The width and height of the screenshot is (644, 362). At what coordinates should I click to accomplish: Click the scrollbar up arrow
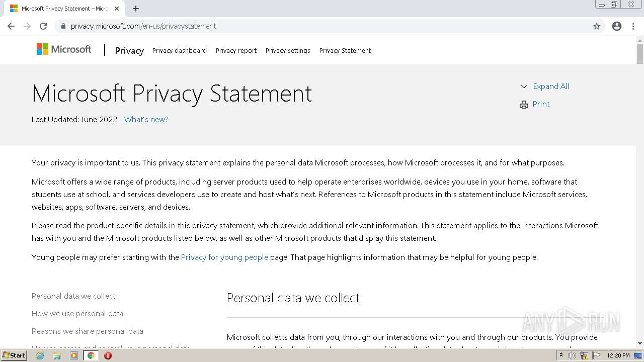tap(640, 40)
